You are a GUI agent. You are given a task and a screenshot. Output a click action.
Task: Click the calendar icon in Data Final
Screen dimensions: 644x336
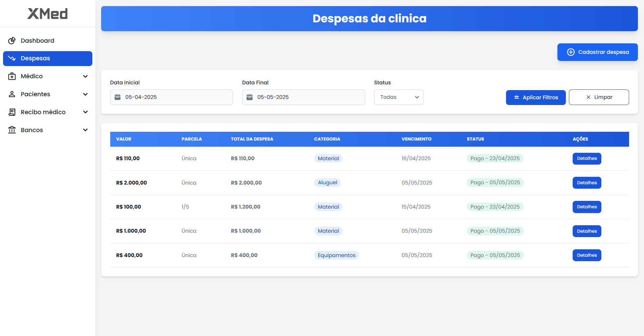[250, 97]
